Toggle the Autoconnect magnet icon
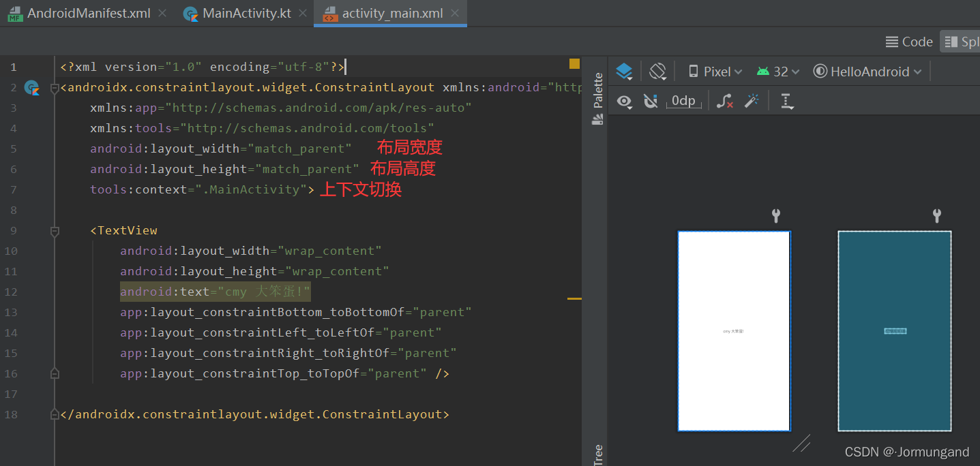The height and width of the screenshot is (466, 980). [x=651, y=102]
